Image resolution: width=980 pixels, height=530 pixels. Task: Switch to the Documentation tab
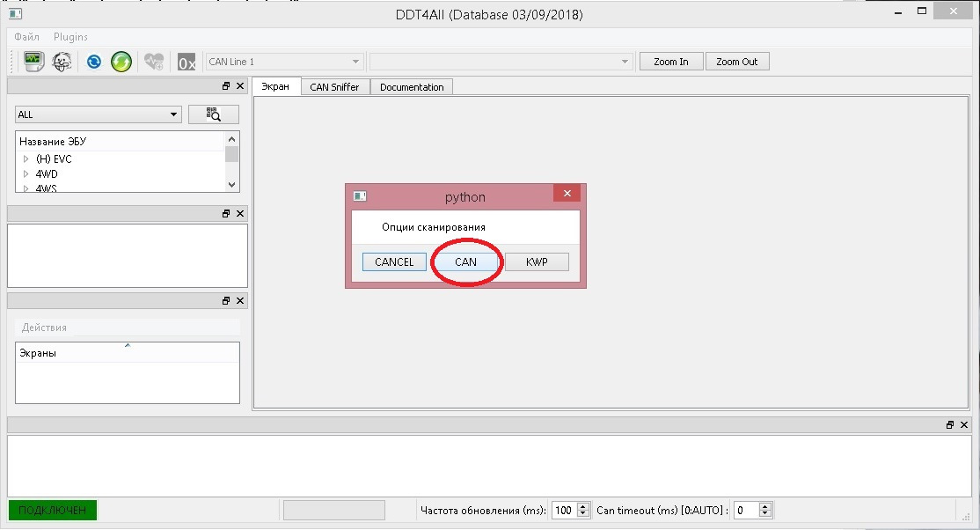(x=412, y=87)
